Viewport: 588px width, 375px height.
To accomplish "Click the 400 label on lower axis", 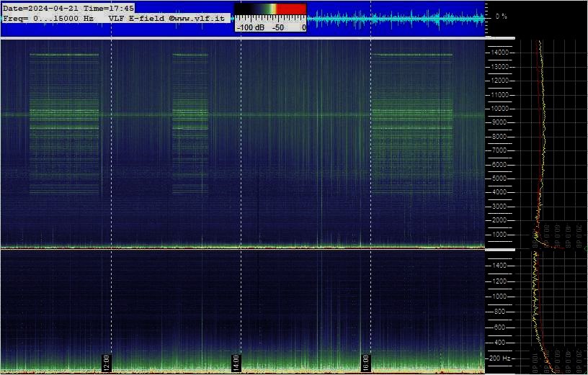I will (499, 343).
